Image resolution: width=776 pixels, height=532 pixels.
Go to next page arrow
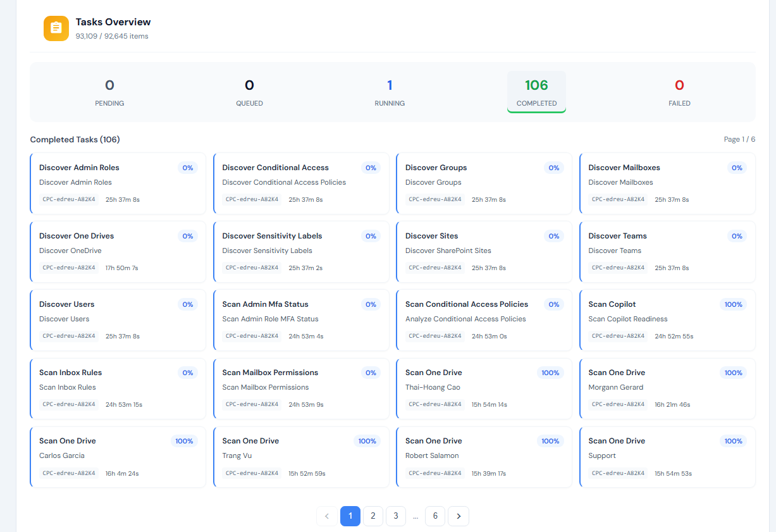click(459, 516)
